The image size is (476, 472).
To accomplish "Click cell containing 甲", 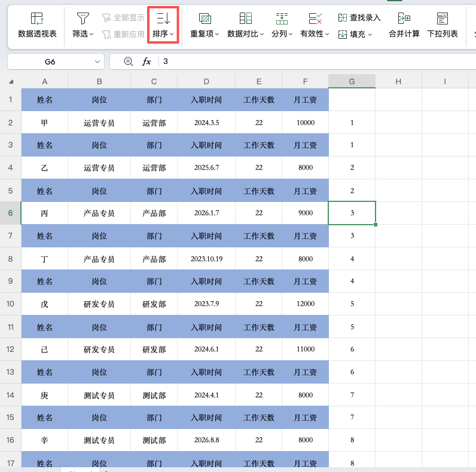I will click(45, 122).
